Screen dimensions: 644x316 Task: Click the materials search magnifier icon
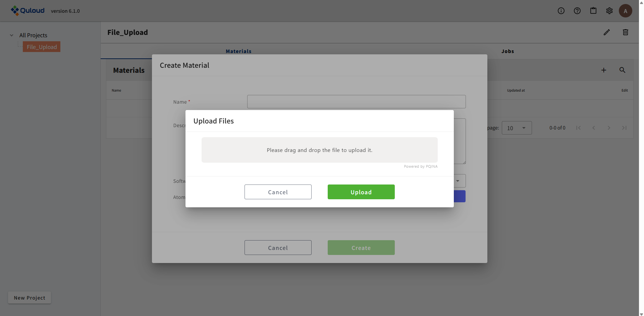pos(623,70)
